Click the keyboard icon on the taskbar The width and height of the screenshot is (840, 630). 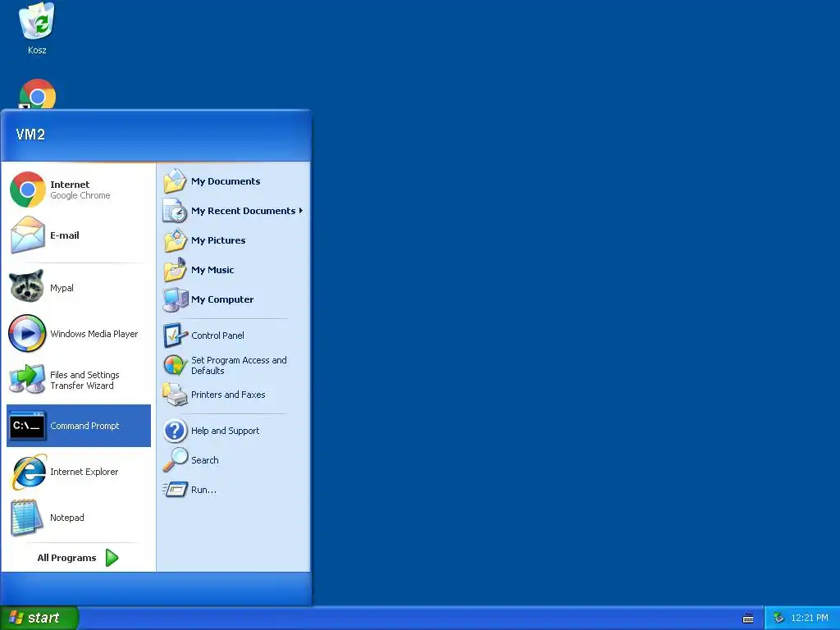click(x=748, y=619)
